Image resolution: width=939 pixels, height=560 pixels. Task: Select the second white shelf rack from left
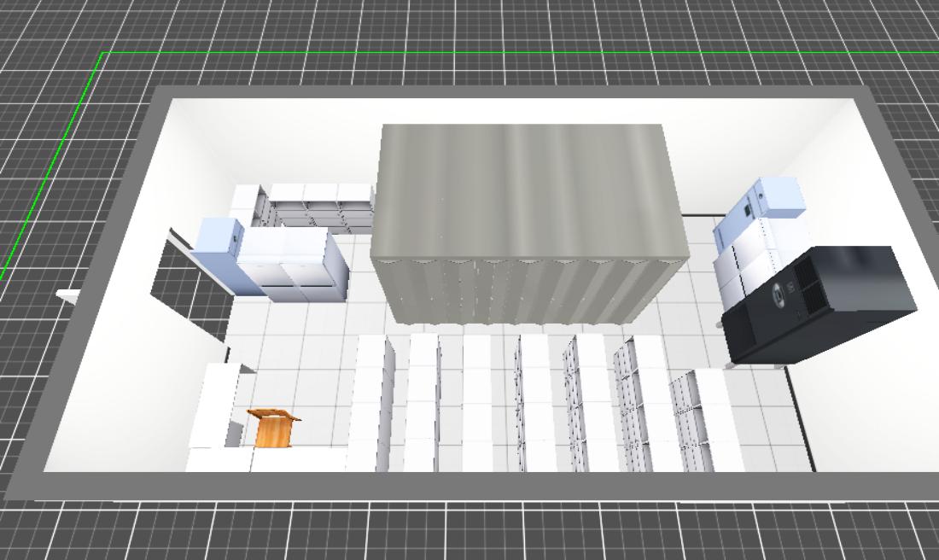[423, 401]
